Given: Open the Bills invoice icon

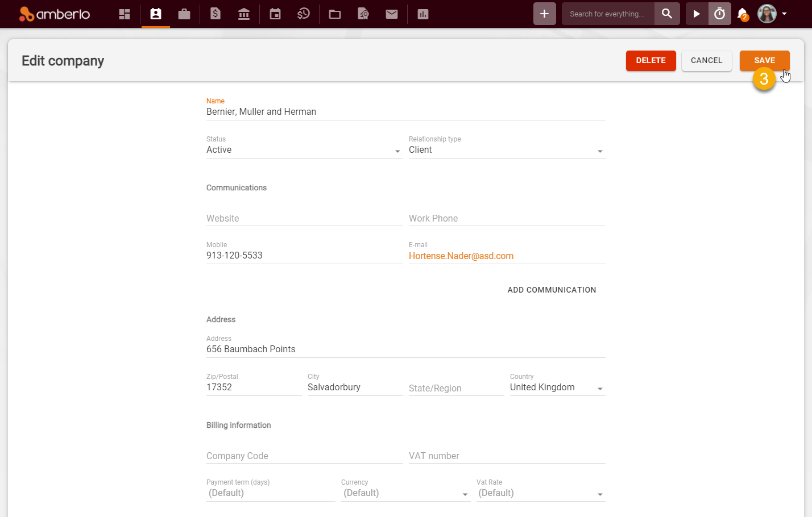Looking at the screenshot, I should click(x=216, y=14).
